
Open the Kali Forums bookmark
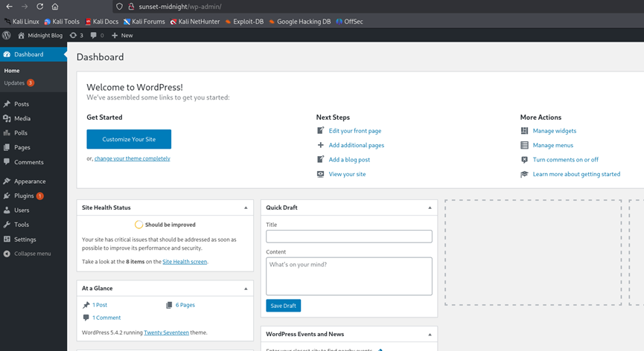click(x=144, y=22)
